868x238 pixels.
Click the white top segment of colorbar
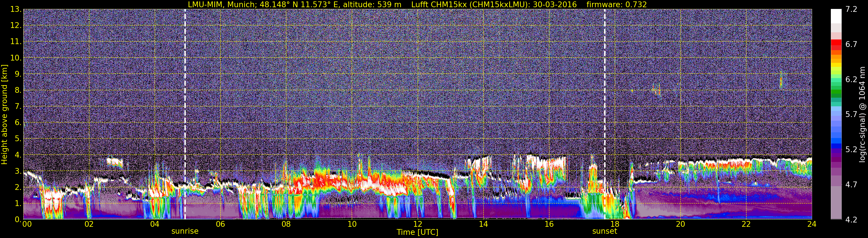coord(836,16)
